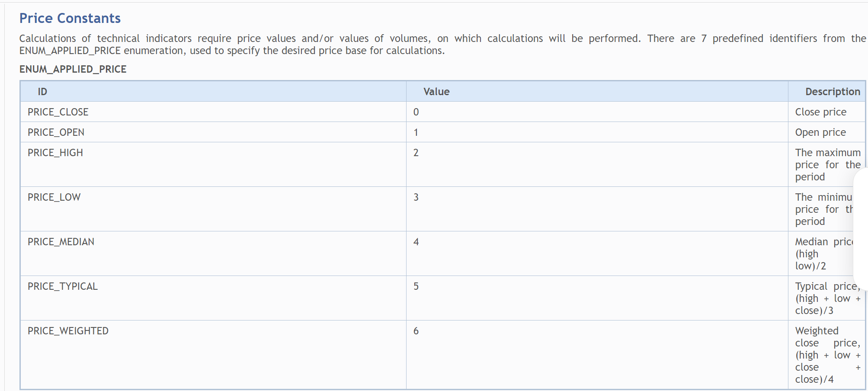Image resolution: width=868 pixels, height=391 pixels.
Task: Click value 4 in the PRICE_MEDIAN row
Action: click(x=416, y=242)
